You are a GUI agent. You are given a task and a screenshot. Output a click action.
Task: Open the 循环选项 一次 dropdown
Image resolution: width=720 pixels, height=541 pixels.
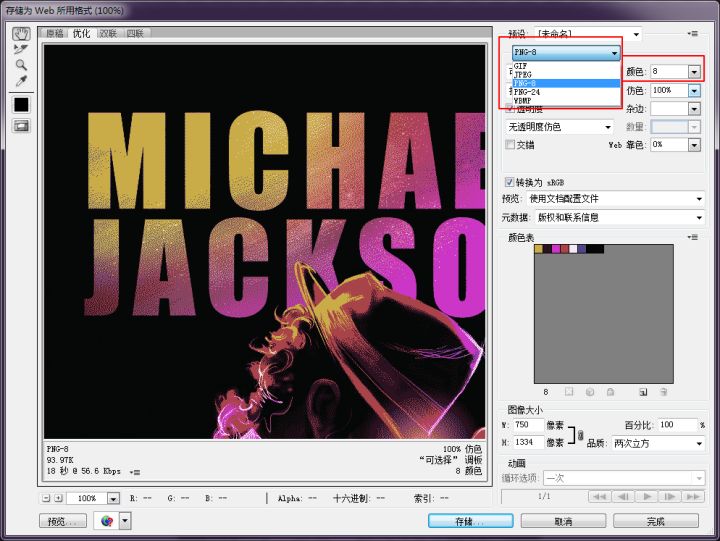pos(624,478)
